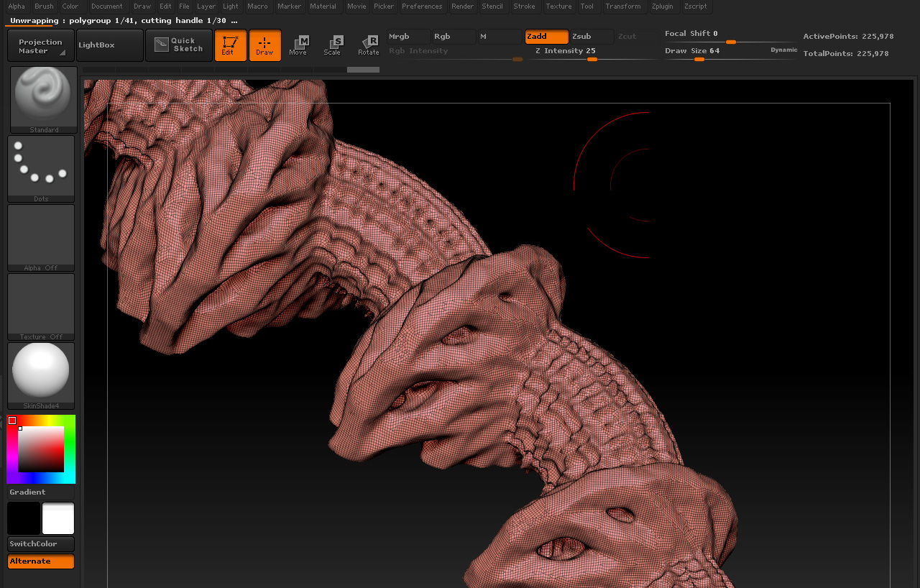Open the Material menu
This screenshot has height=588, width=920.
pyautogui.click(x=323, y=6)
